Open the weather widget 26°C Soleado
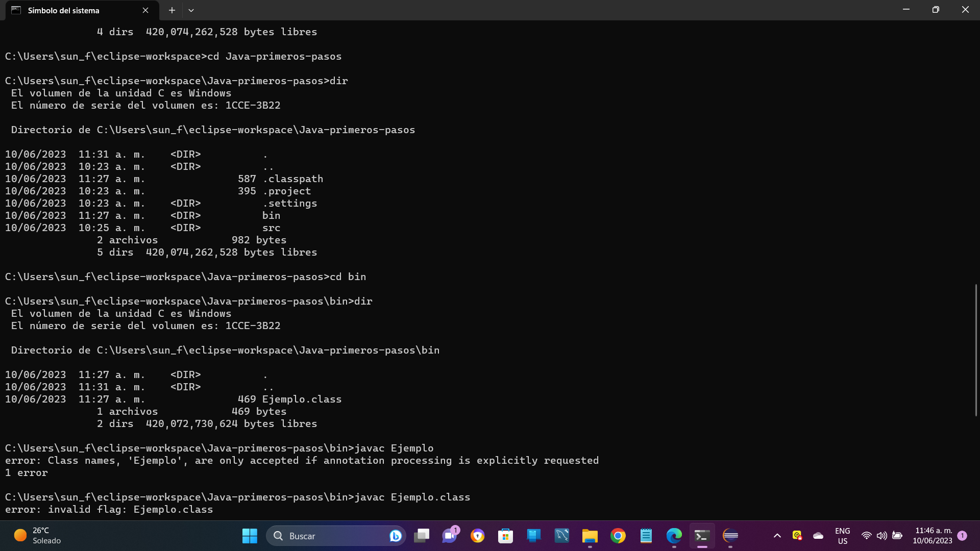 (37, 536)
